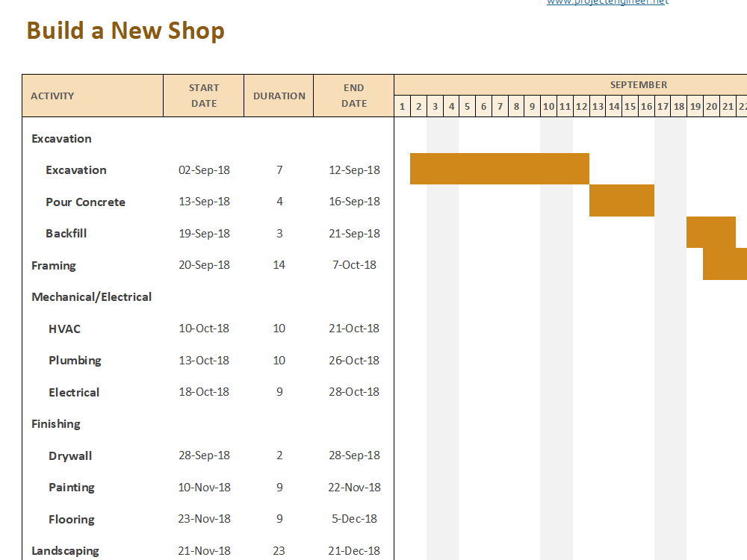The width and height of the screenshot is (747, 560).
Task: Select start date 23-Nov-18
Action: coord(204,519)
